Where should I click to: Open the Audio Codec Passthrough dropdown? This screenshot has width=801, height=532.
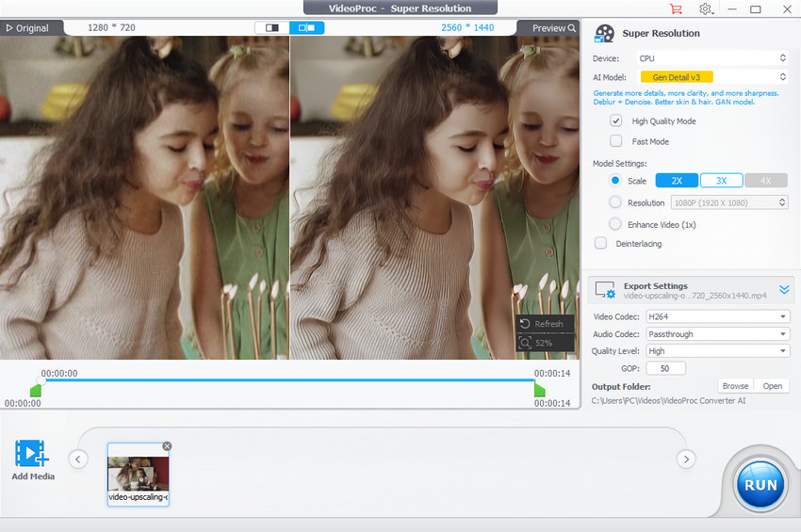coord(718,334)
